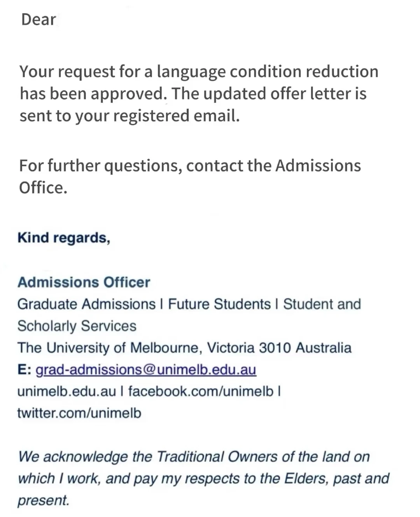Click the 'Admissions Officer' heading
The height and width of the screenshot is (517, 420).
point(84,282)
